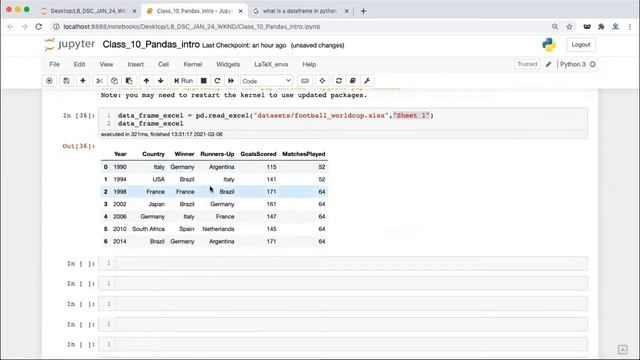Cut selected cells with scissors icon
The height and width of the screenshot is (360, 640).
coord(99,81)
